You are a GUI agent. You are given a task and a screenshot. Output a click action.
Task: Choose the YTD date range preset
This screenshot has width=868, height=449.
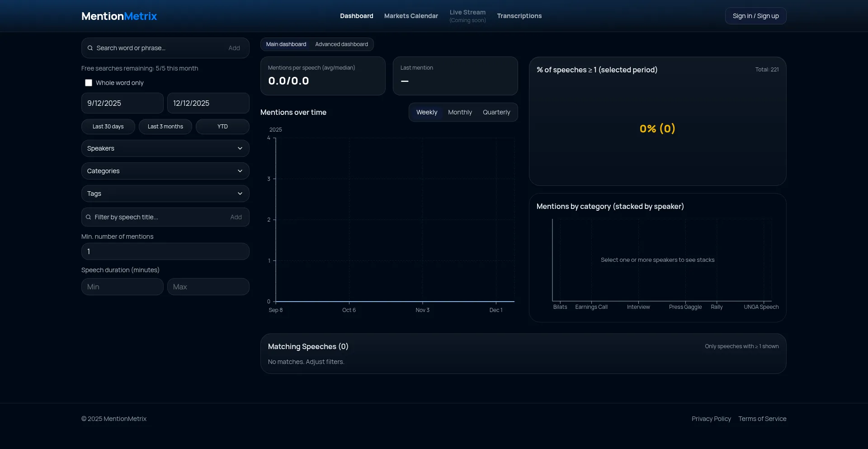tap(222, 127)
